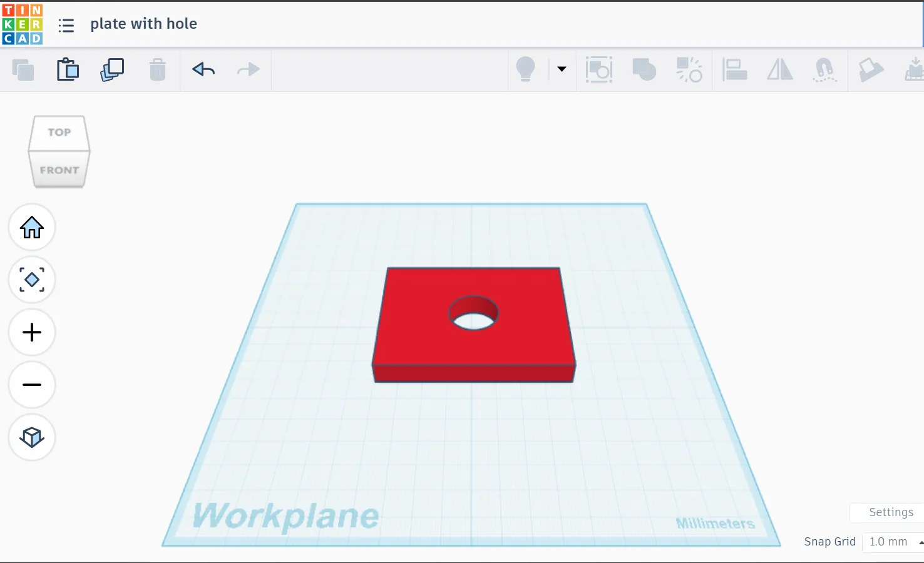This screenshot has height=563, width=924.
Task: Open the workplane Settings button
Action: tap(890, 512)
